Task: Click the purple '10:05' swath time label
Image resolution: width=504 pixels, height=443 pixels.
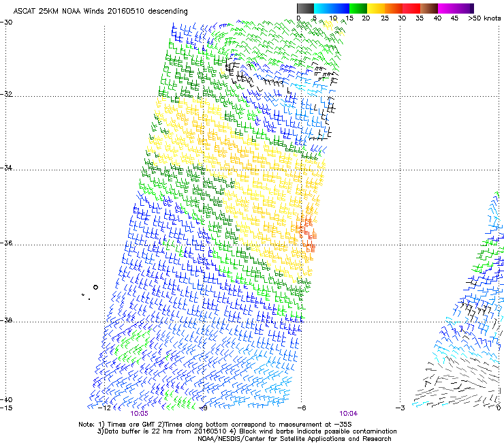Action: click(x=139, y=414)
